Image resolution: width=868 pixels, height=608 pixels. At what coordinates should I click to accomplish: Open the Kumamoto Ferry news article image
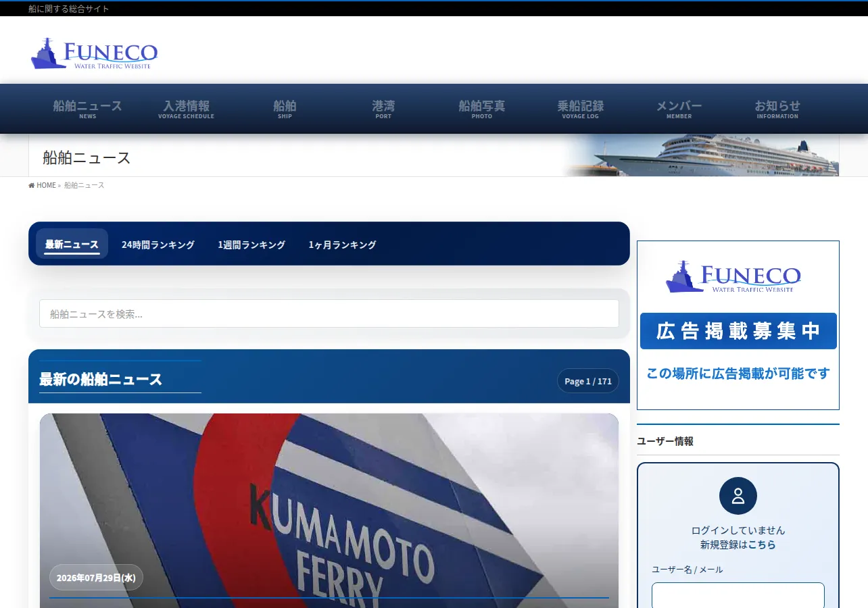(329, 510)
